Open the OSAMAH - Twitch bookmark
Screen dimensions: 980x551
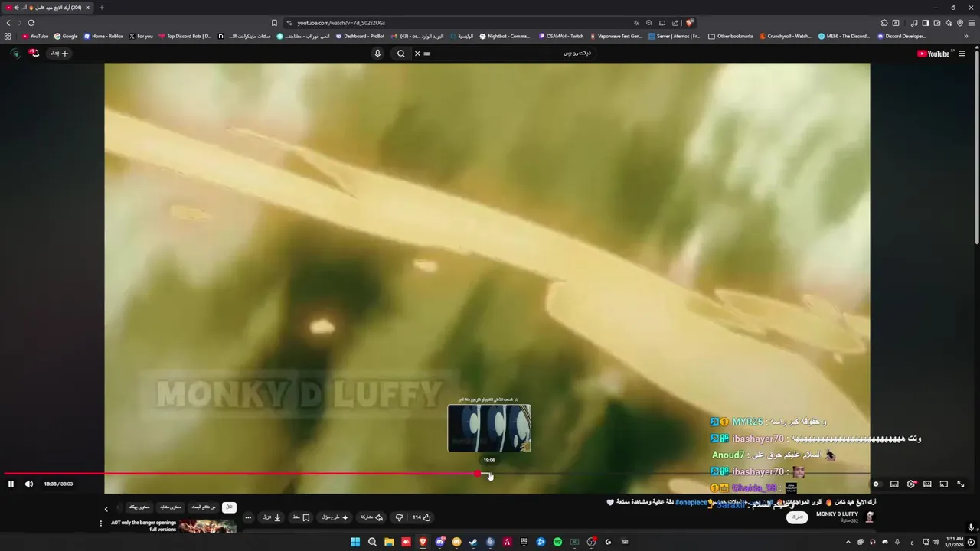click(x=561, y=36)
